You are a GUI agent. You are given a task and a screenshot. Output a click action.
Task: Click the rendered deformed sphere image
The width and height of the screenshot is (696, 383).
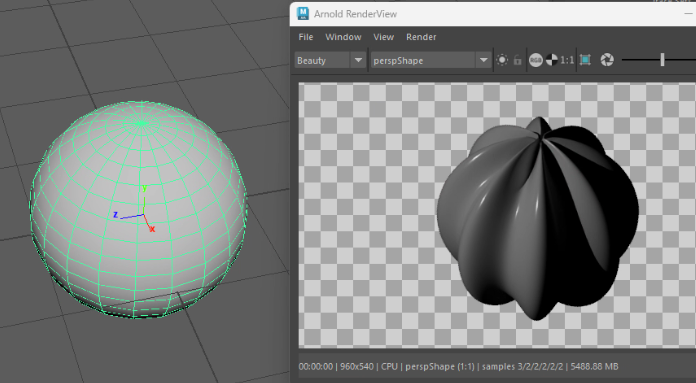tap(538, 218)
